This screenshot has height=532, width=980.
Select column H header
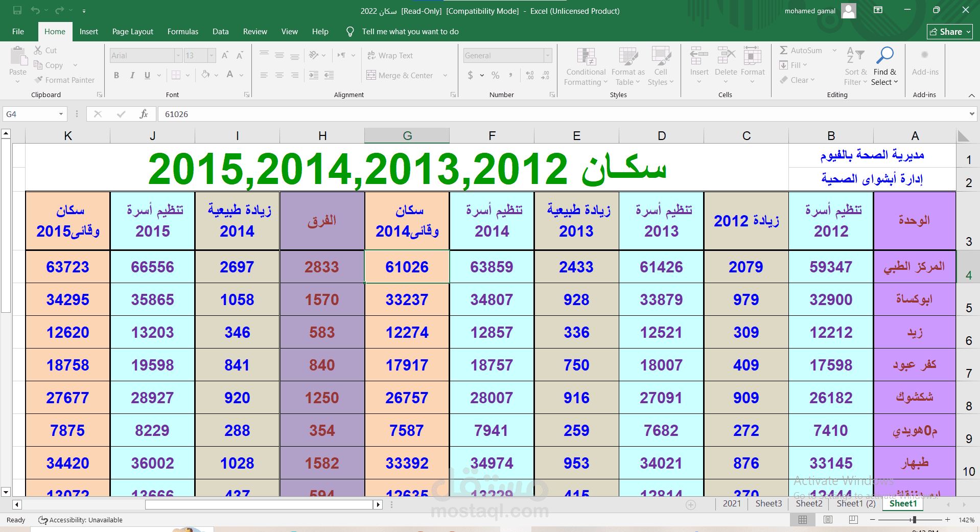[x=322, y=135]
